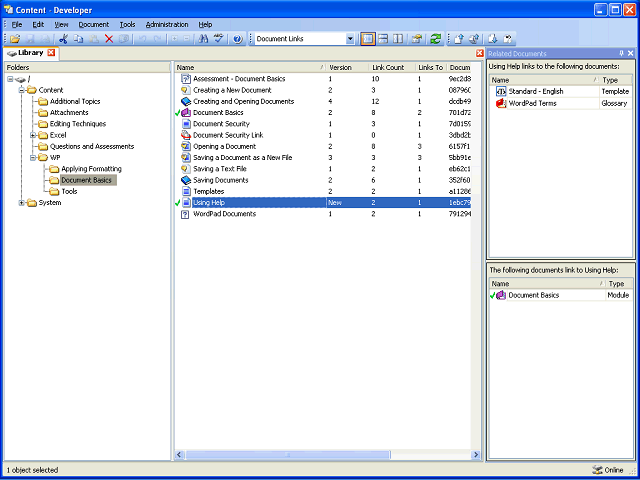Viewport: 640px width, 480px height.
Task: Click the Cut scissors icon
Action: pos(63,39)
